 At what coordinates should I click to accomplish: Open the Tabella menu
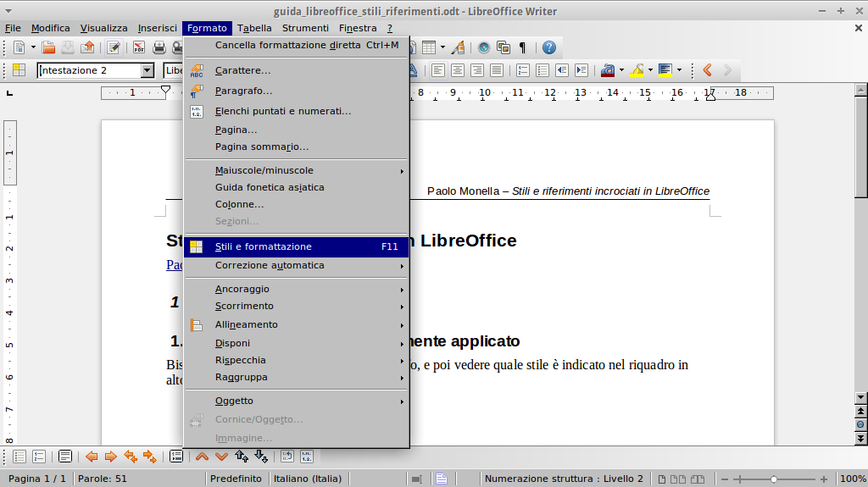(x=254, y=28)
